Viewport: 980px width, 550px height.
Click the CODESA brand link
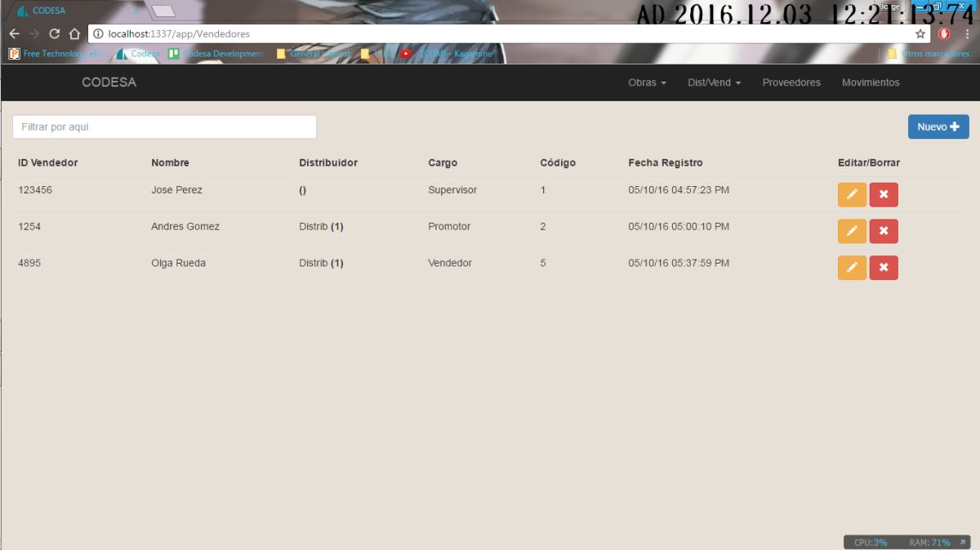109,82
